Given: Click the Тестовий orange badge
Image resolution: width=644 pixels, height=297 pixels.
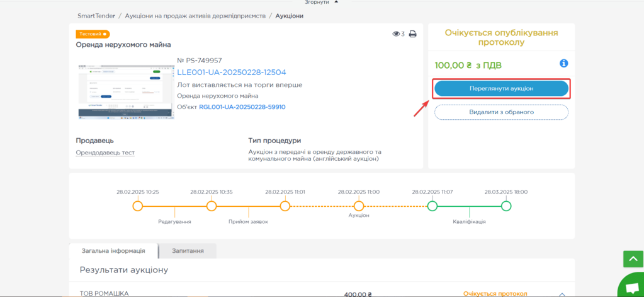Looking at the screenshot, I should coord(93,34).
